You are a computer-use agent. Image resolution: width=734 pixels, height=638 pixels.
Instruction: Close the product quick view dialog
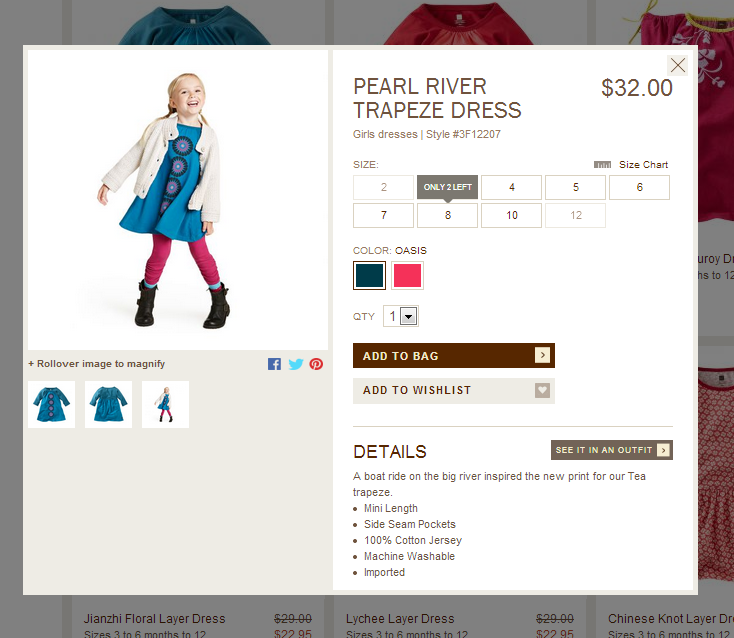677,65
